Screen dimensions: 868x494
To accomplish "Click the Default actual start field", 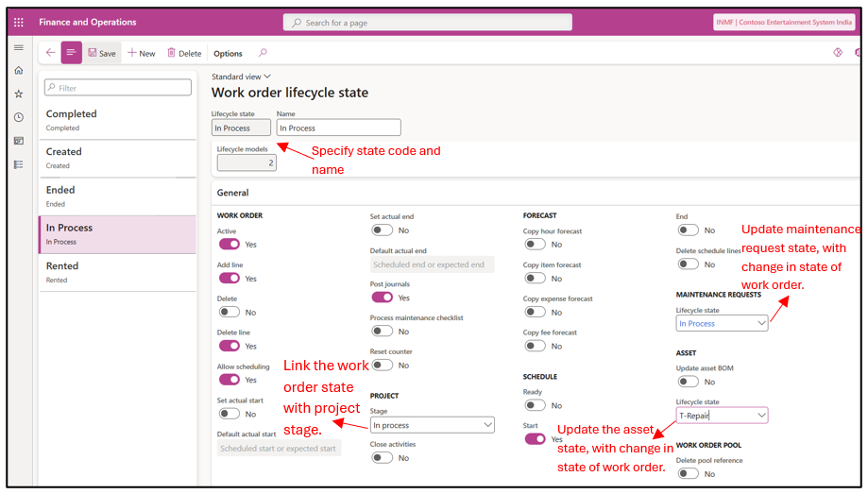I will click(x=279, y=448).
